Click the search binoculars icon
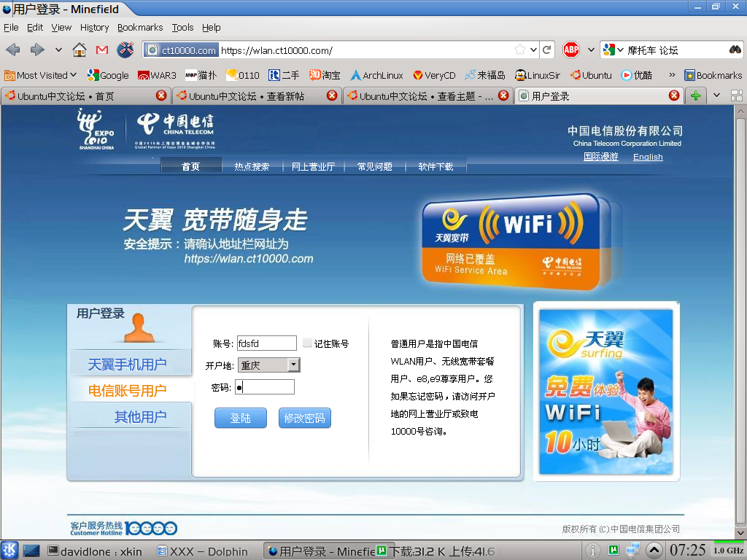The height and width of the screenshot is (560, 747). point(735,50)
